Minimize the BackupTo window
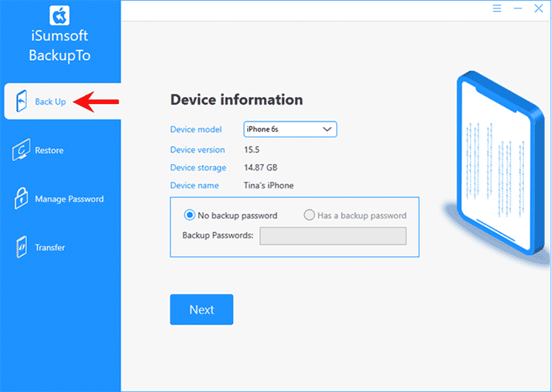This screenshot has height=392, width=552. coord(518,9)
